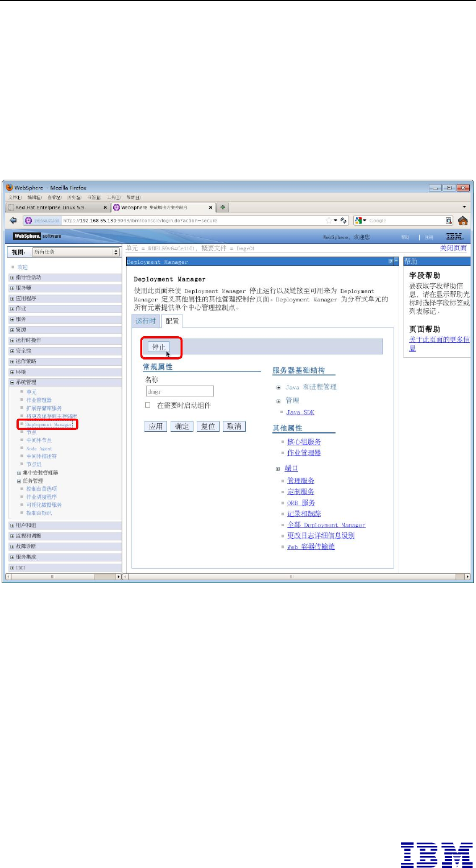The height and width of the screenshot is (868, 476).
Task: Close the WebSphere console browser tab
Action: pyautogui.click(x=210, y=208)
